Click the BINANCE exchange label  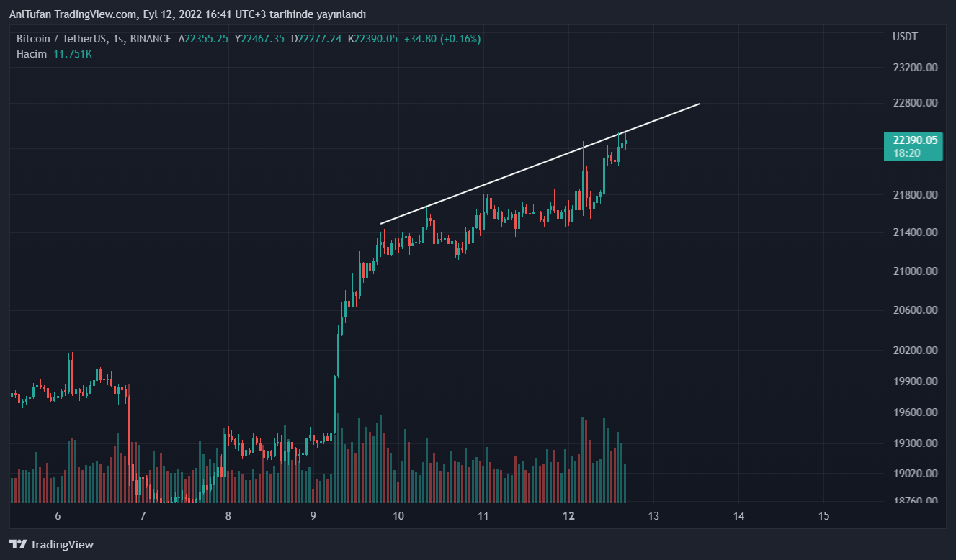point(151,39)
